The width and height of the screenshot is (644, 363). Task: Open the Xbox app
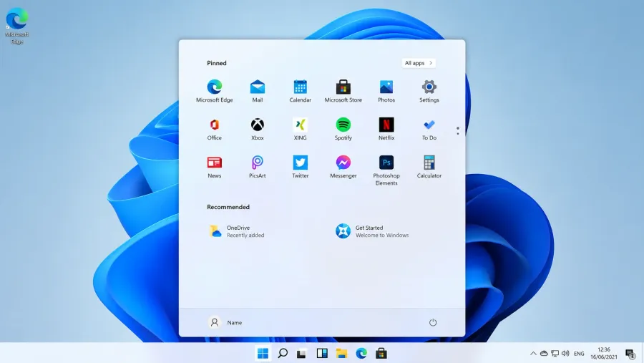tap(258, 129)
